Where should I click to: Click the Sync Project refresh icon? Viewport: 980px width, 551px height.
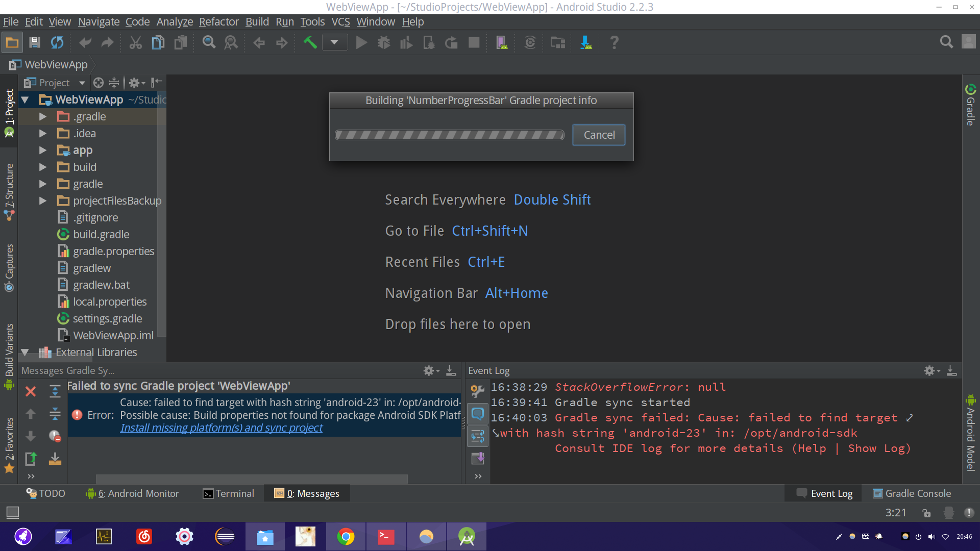(57, 42)
